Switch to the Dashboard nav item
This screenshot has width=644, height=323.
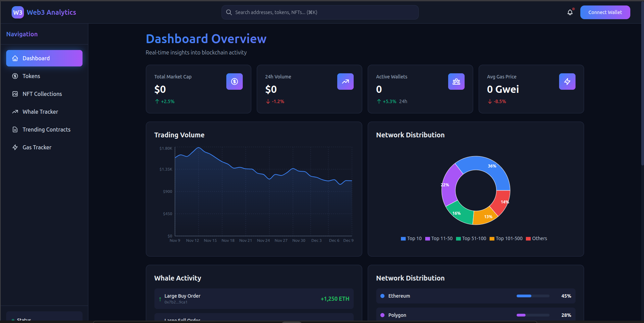pyautogui.click(x=44, y=58)
